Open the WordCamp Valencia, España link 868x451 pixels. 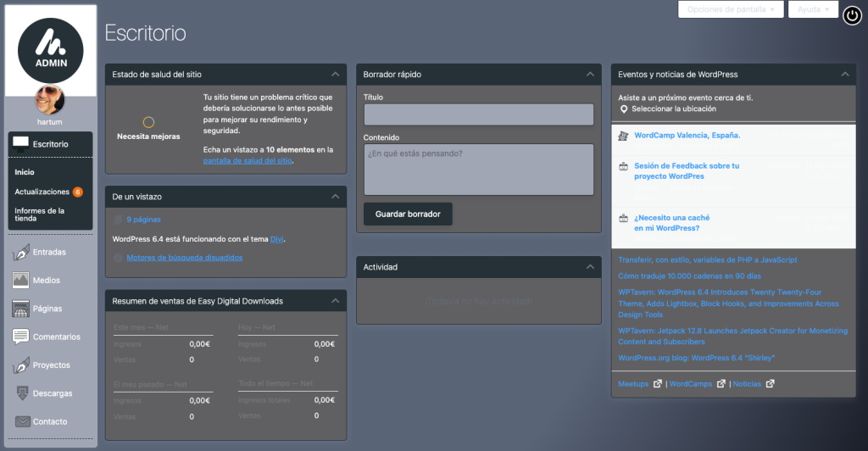pyautogui.click(x=687, y=135)
